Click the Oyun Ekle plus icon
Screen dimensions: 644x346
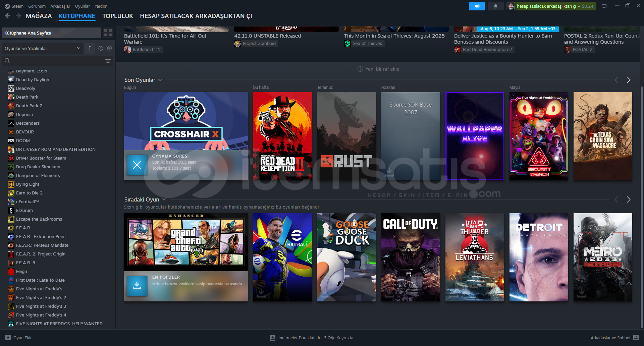(x=8, y=338)
